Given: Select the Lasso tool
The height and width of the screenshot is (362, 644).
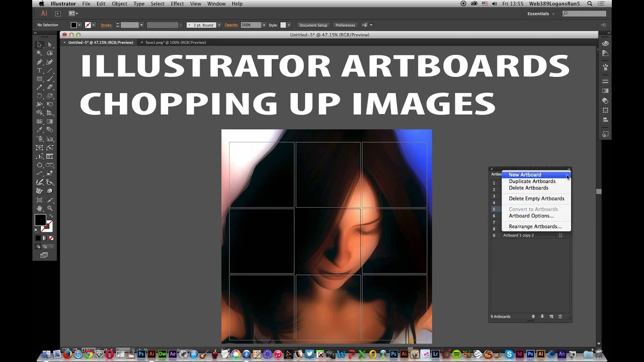Looking at the screenshot, I should coord(50,53).
